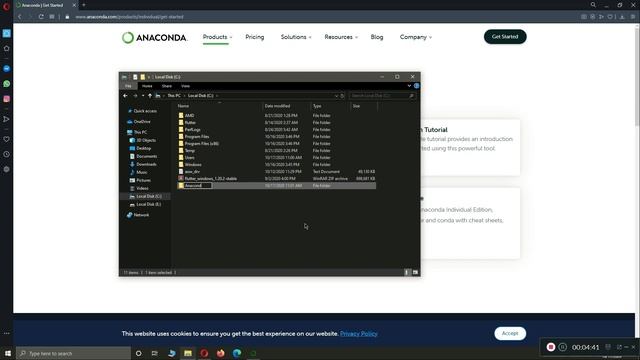Switch to details view in status bar
The width and height of the screenshot is (640, 360).
(x=407, y=272)
